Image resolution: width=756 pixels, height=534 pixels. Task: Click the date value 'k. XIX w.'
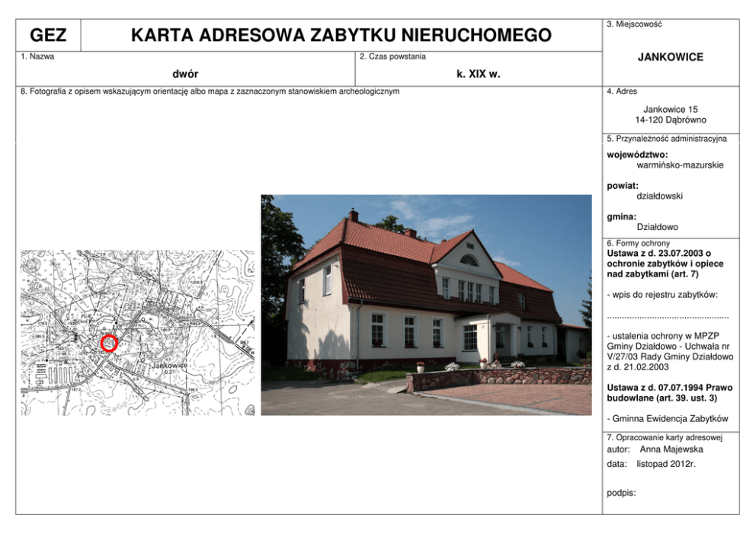pos(478,74)
